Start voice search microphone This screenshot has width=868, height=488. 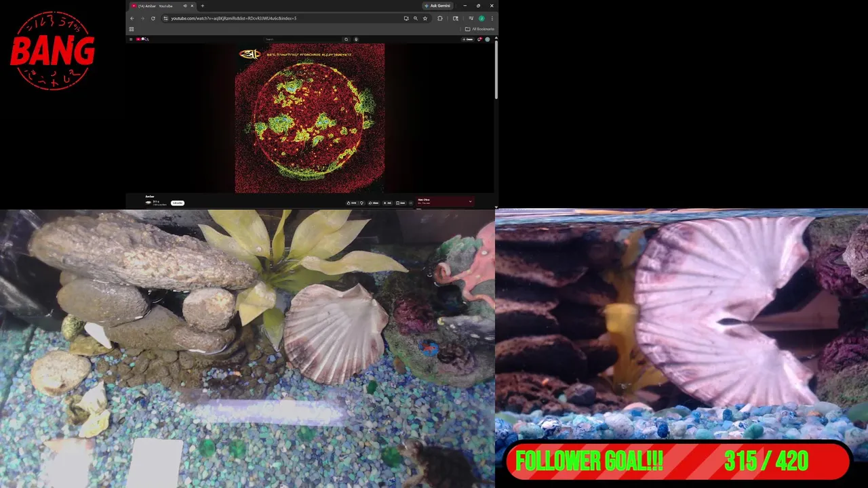coord(356,39)
